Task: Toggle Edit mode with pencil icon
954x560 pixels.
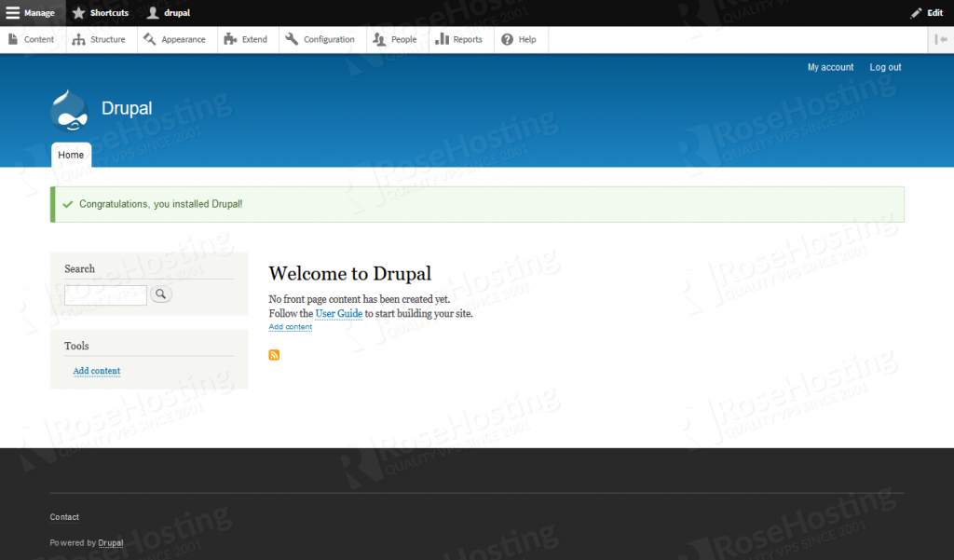Action: pyautogui.click(x=927, y=13)
